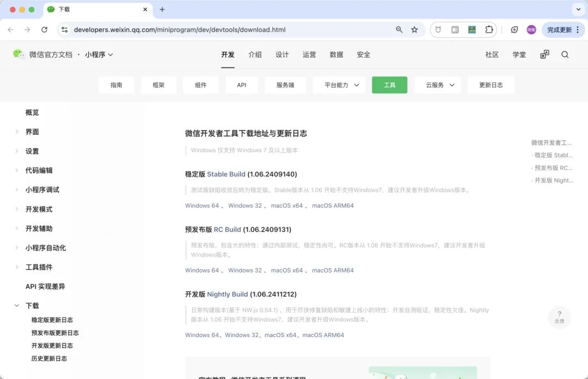Switch to the 开发 tab
Image resolution: width=588 pixels, height=379 pixels.
click(x=228, y=55)
